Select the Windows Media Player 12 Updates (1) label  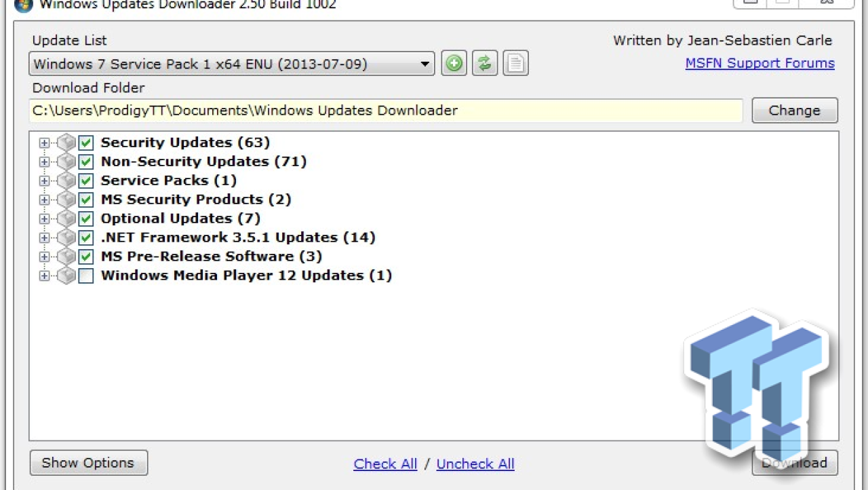pyautogui.click(x=246, y=276)
